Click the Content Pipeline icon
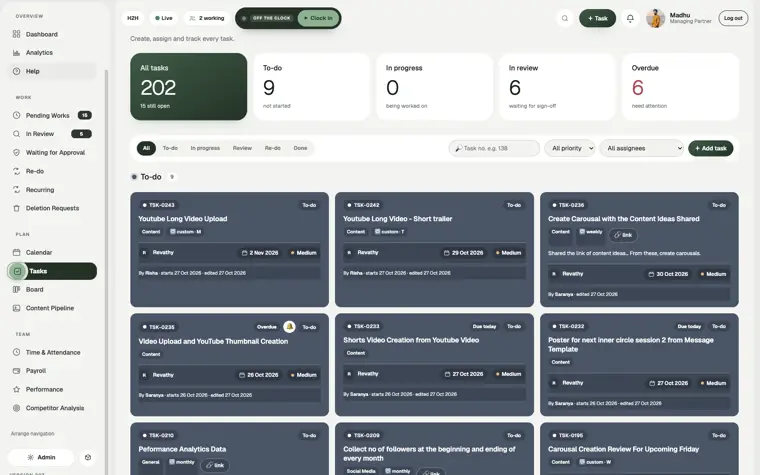The height and width of the screenshot is (475, 760). [16, 308]
